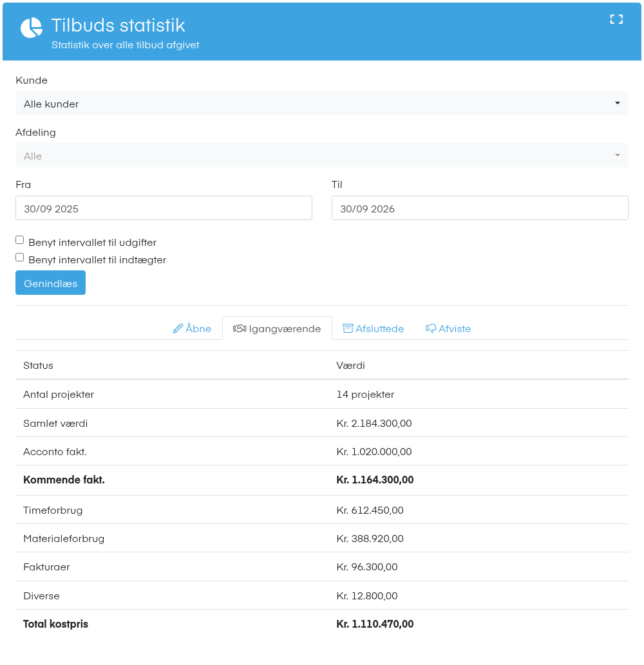This screenshot has width=644, height=665.
Task: Enable Benyt intervallet til indtægter checkbox
Action: (19, 258)
